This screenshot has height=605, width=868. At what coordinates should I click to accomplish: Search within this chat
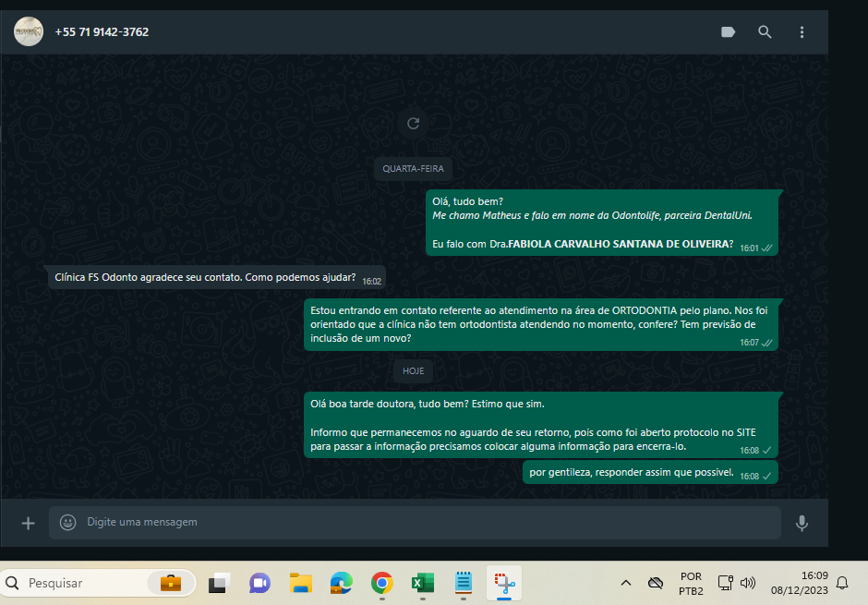[x=765, y=32]
